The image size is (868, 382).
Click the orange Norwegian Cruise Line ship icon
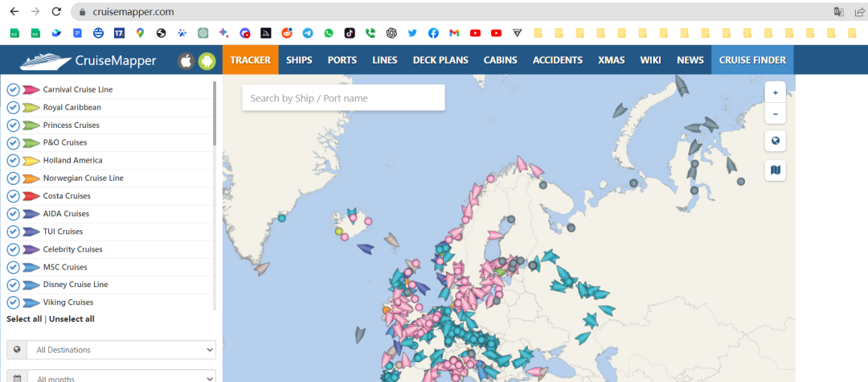tap(31, 179)
